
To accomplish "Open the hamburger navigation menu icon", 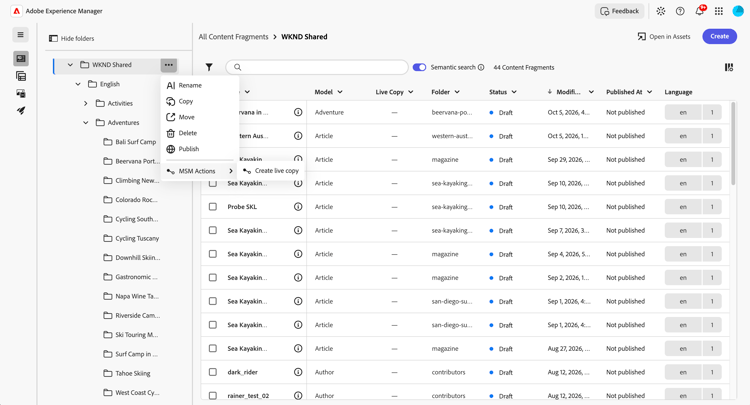I will pos(21,34).
